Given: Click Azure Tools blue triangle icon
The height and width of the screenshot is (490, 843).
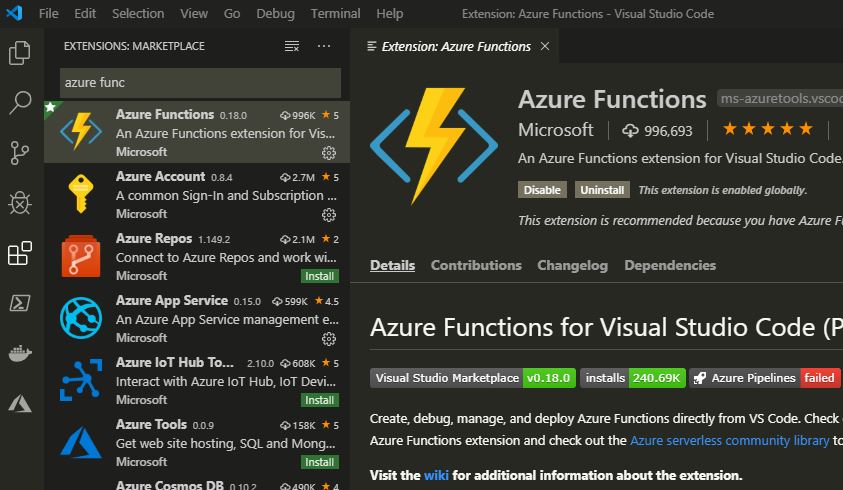Looking at the screenshot, I should (81, 442).
